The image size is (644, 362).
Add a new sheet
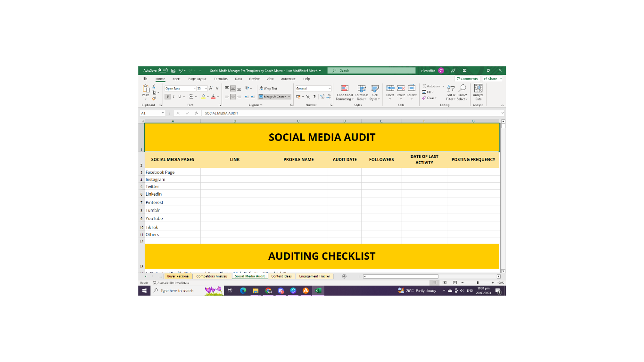[344, 276]
